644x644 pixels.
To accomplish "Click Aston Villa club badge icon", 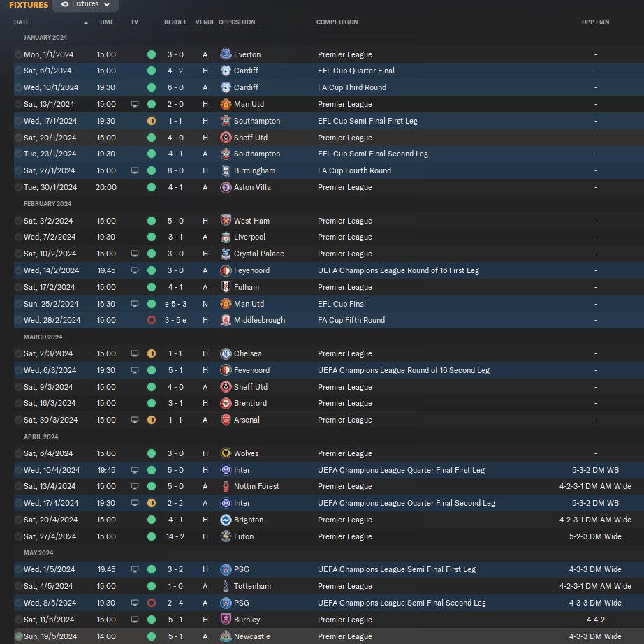I will click(226, 187).
